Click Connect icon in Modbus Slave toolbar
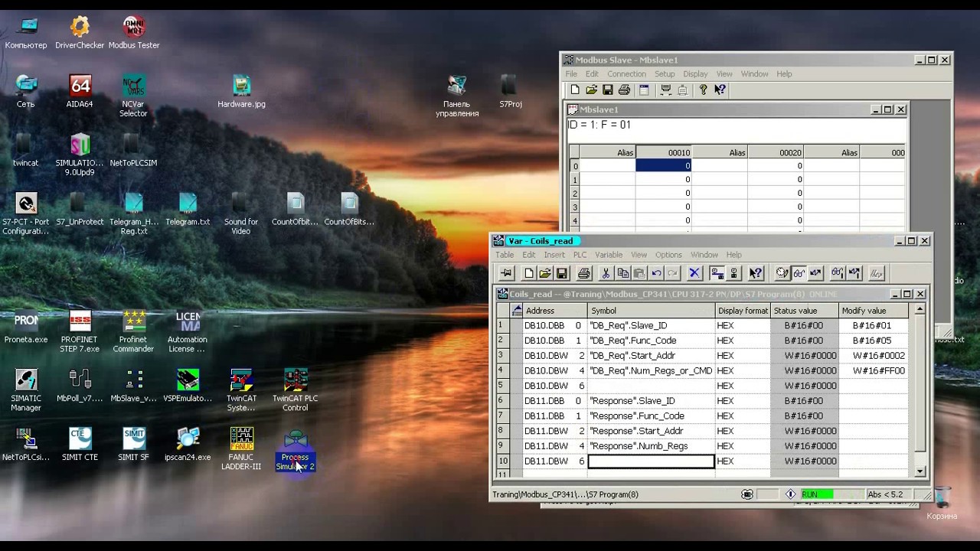Image resolution: width=980 pixels, height=551 pixels. pos(666,90)
